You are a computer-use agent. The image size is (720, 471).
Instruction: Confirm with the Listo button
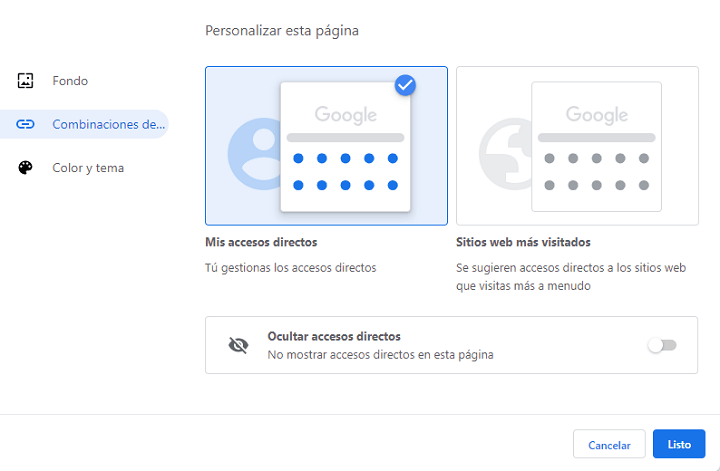[679, 444]
